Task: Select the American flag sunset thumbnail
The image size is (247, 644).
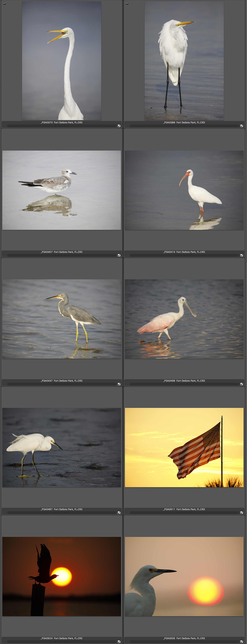Action: click(184, 448)
